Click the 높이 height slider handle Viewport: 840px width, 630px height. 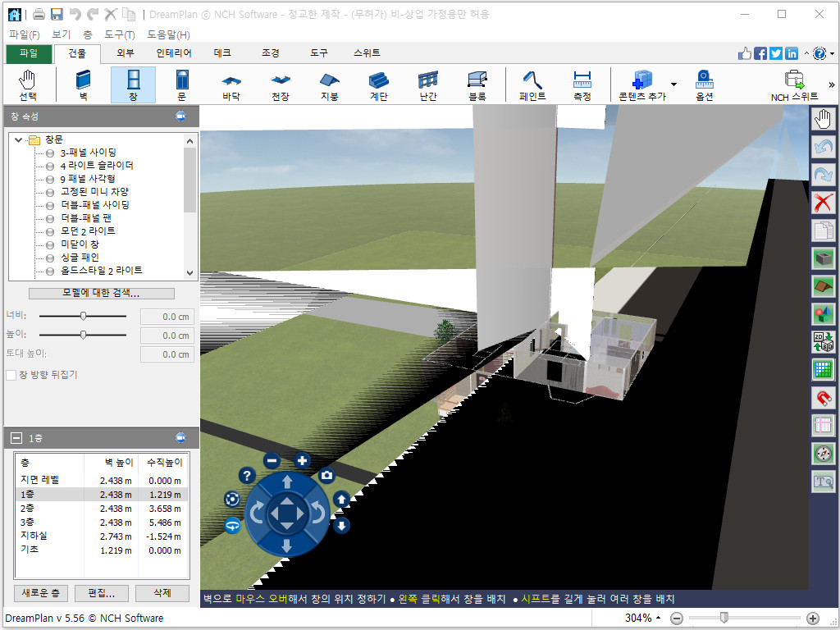coord(83,336)
